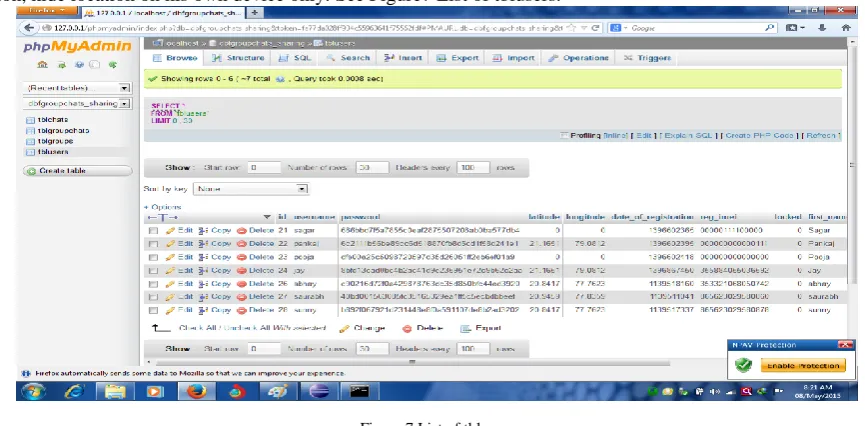Click the top Headers every field

(473, 168)
